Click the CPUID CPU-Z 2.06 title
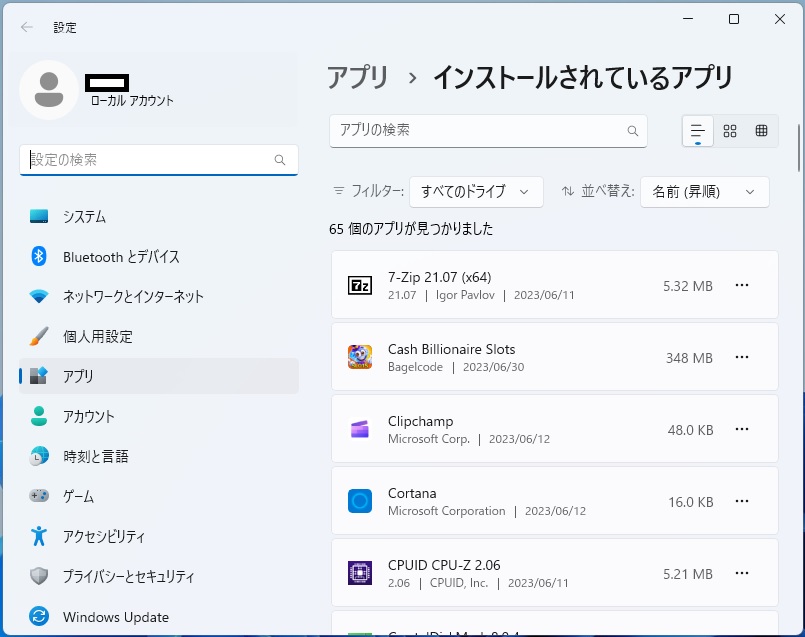805x637 pixels. [x=444, y=565]
